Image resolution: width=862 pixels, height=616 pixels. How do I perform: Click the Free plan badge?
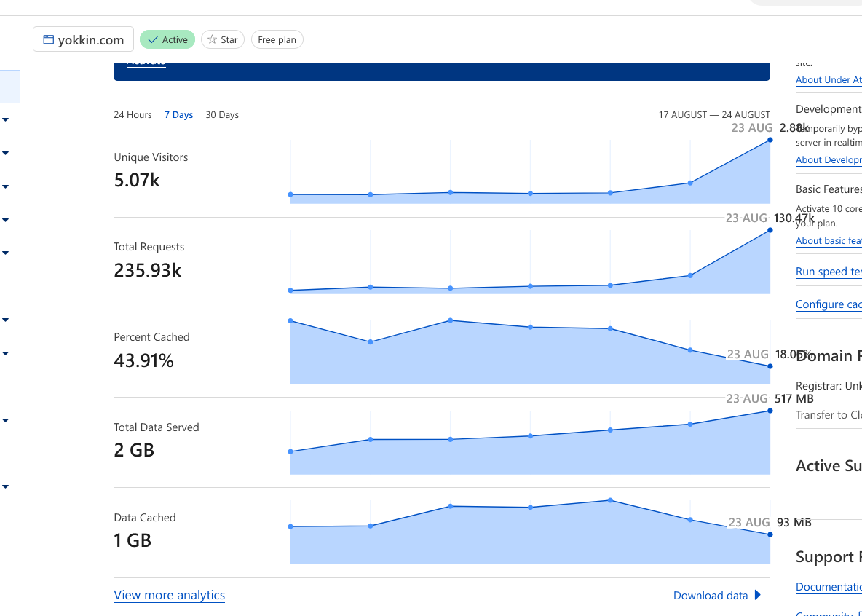[x=277, y=40]
